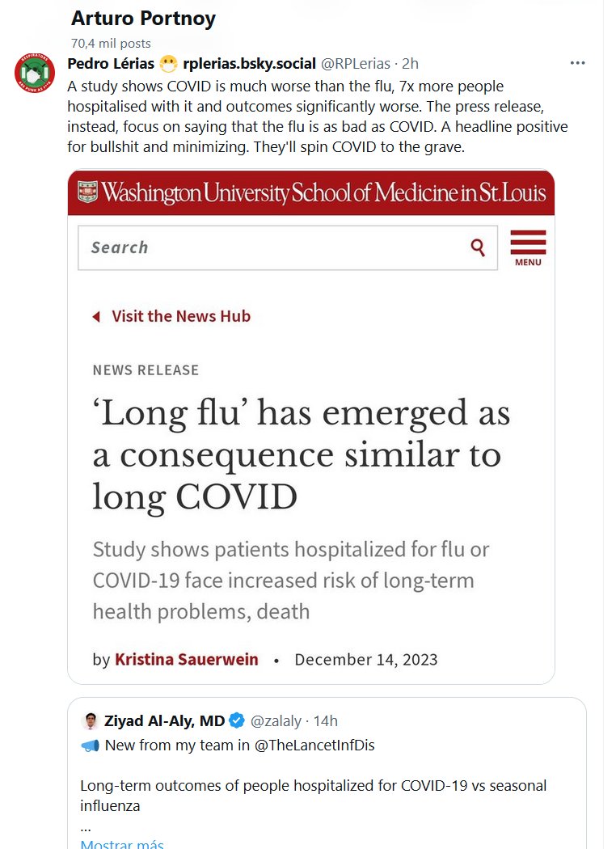The image size is (616, 849).
Task: Open Ziyad Al-Aly, MD profile name
Action: point(164,721)
